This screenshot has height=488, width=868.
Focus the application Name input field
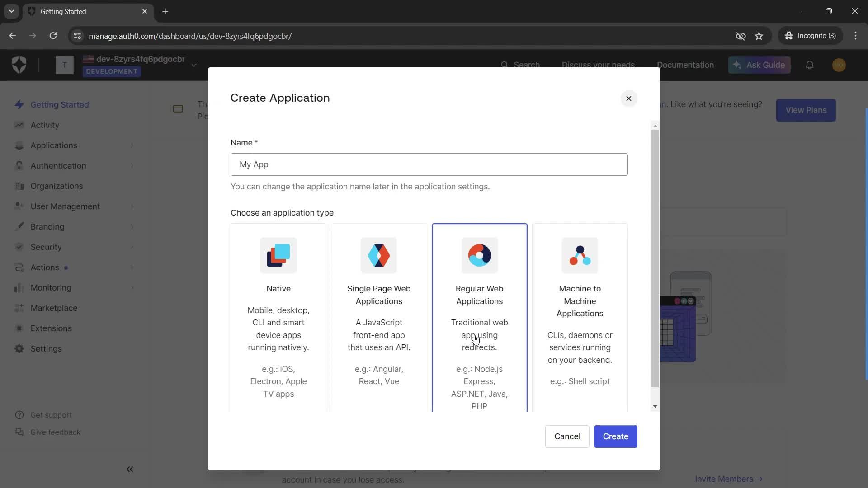429,164
